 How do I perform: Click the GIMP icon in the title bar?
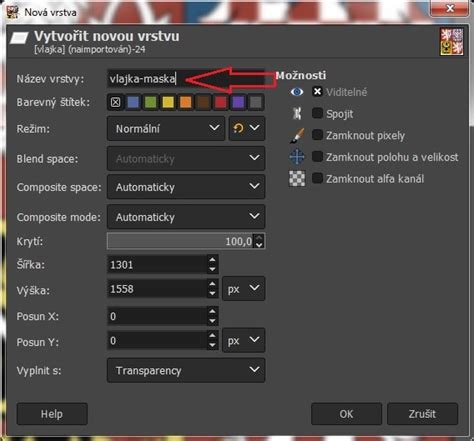point(13,12)
